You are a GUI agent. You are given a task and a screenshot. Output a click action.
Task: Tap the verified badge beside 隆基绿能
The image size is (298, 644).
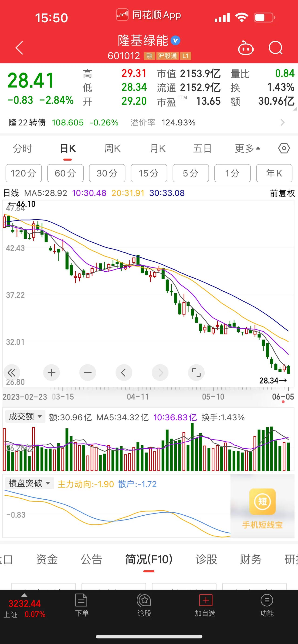(175, 40)
